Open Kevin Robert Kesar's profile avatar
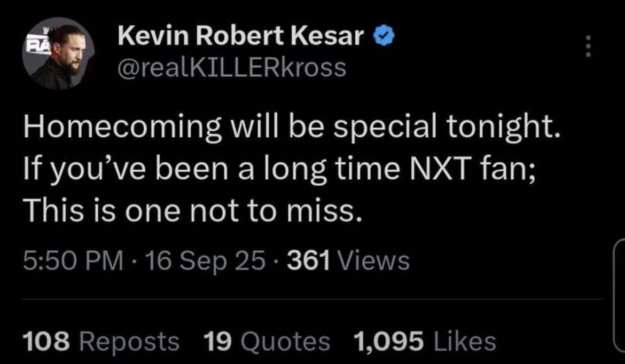 [x=58, y=53]
